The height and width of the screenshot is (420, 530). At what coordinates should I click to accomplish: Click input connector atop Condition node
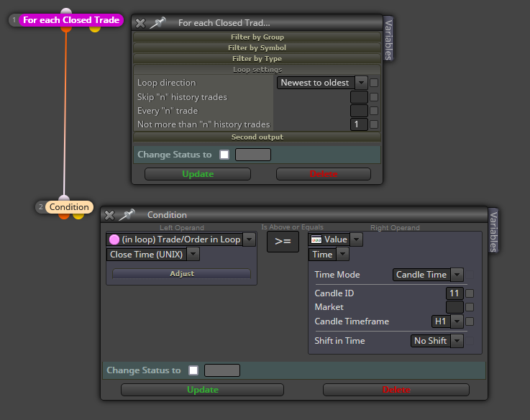coord(64,198)
